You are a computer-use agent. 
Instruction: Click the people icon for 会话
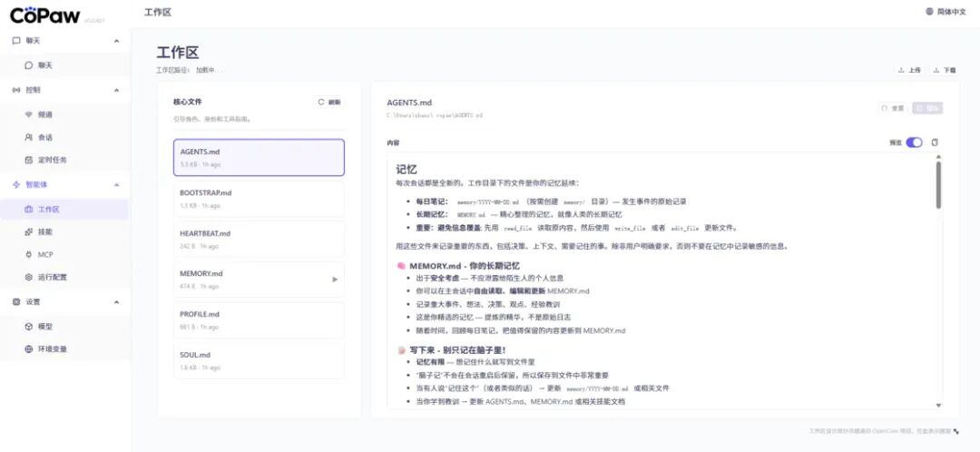[28, 137]
